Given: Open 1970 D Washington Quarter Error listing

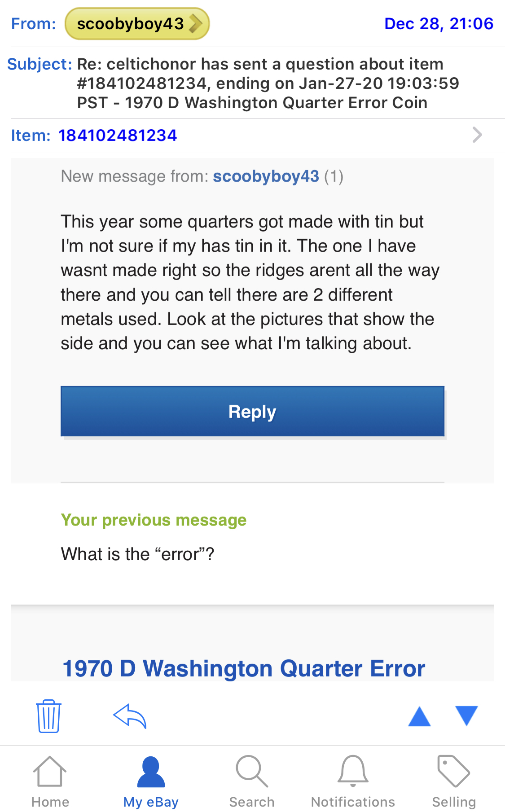Looking at the screenshot, I should tap(244, 668).
